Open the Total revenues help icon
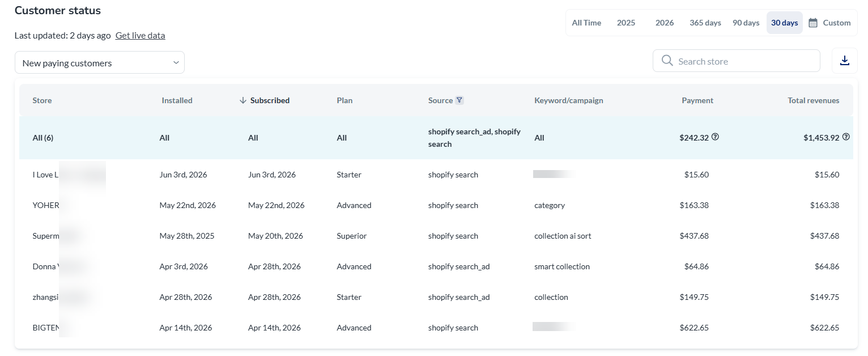This screenshot has width=868, height=356. tap(846, 137)
